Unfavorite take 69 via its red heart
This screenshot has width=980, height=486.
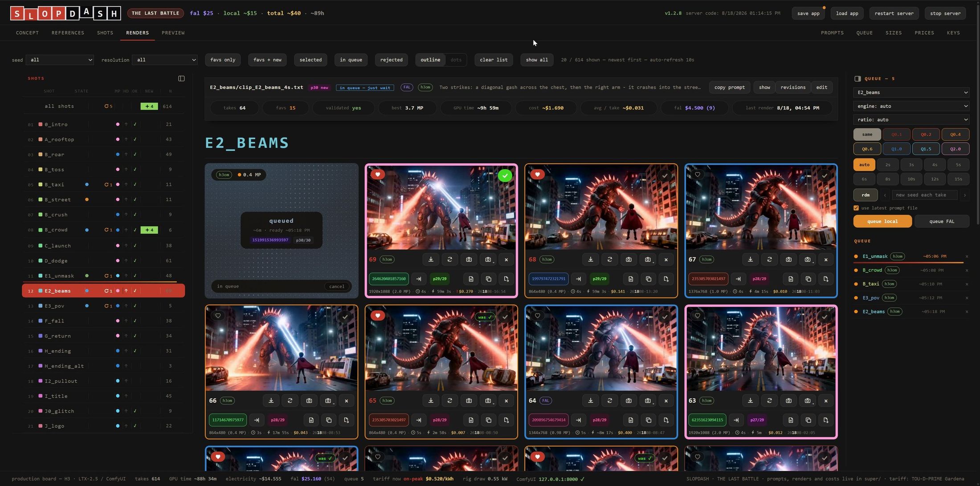tap(378, 174)
